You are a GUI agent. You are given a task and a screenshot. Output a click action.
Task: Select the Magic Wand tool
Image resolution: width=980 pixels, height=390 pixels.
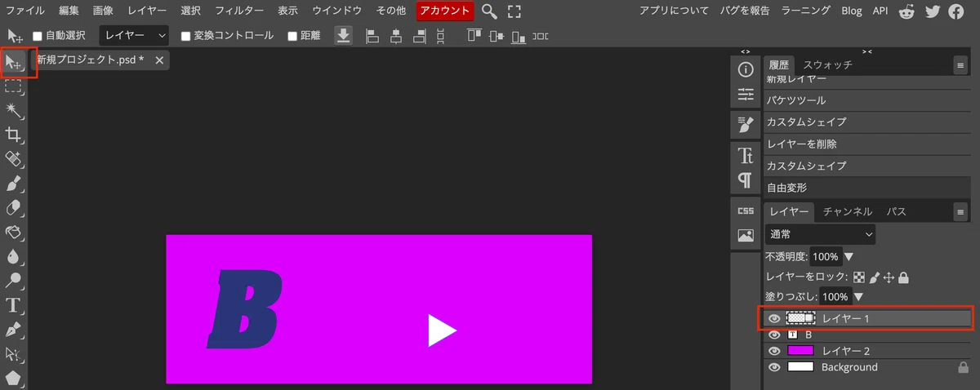click(14, 110)
